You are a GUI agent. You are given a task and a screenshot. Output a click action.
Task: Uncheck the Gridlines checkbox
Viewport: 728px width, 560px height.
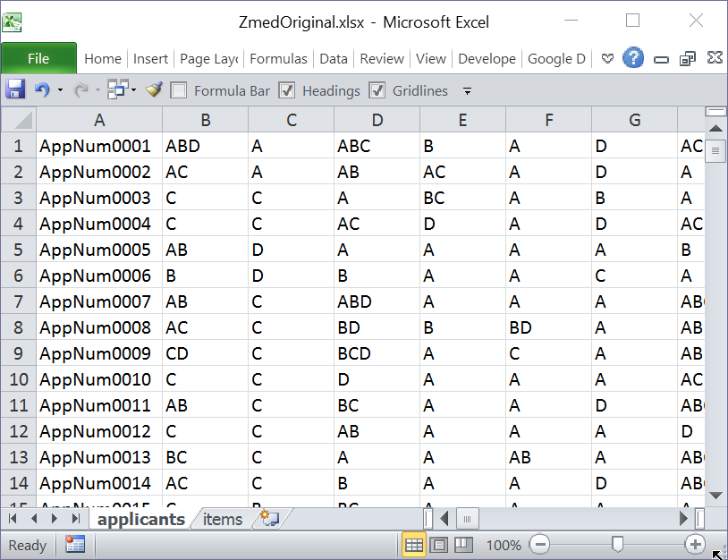[377, 90]
